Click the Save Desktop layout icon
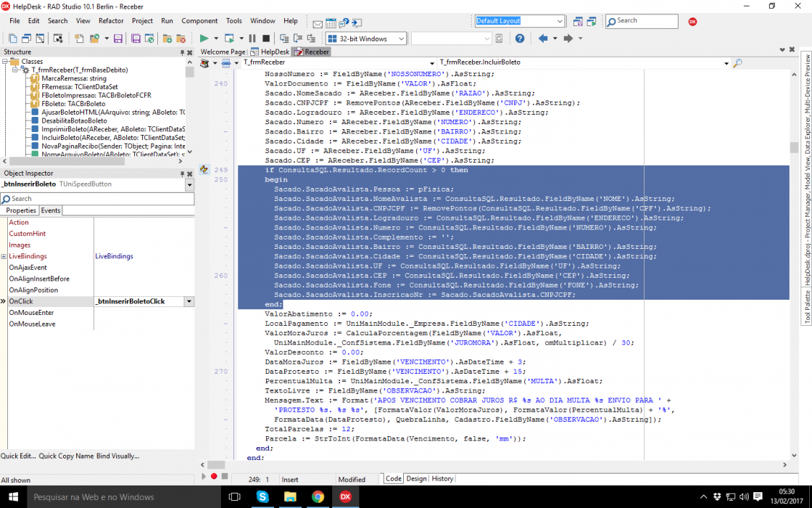 pos(578,21)
